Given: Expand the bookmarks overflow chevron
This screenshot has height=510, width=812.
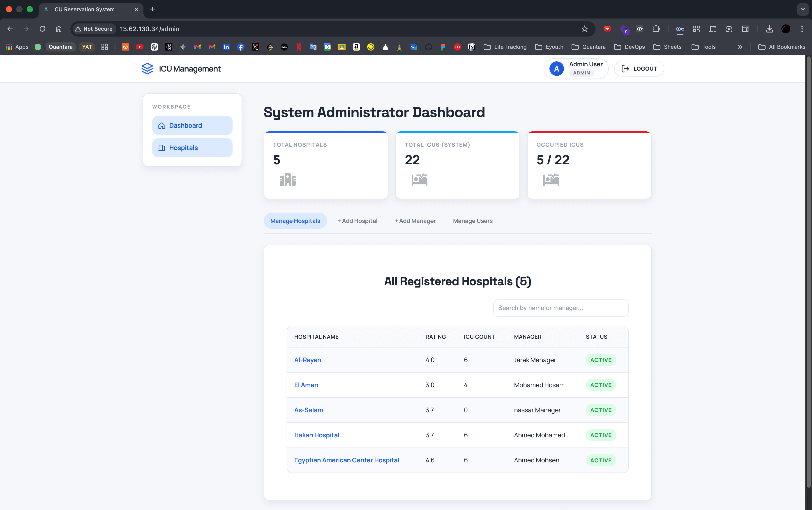Looking at the screenshot, I should point(740,47).
